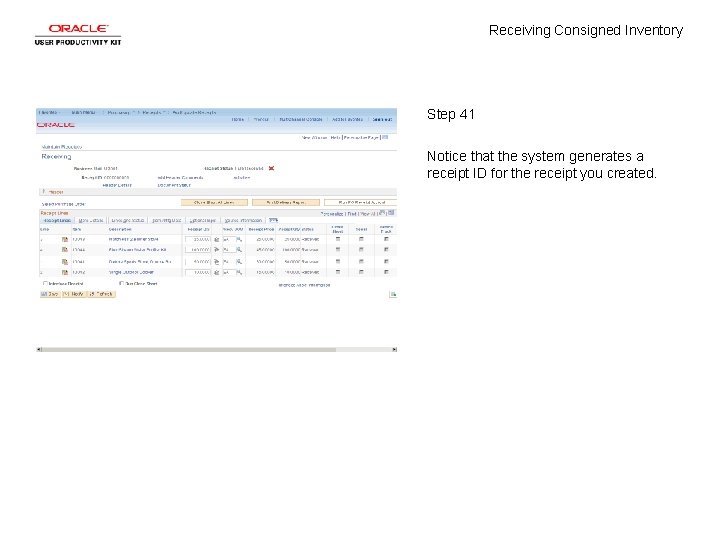Click quantity icon beside third row receipt qty
Screen dimensions: 720x540
(x=217, y=262)
